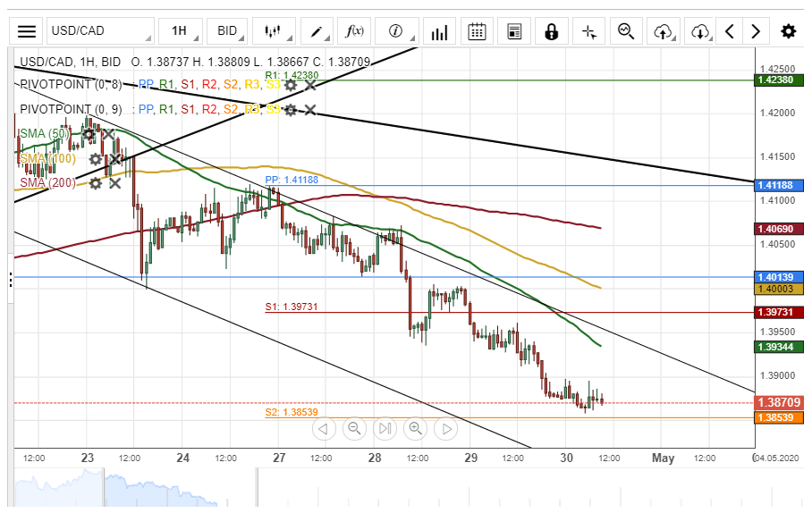Click the R1 1.42380 price tag

point(779,80)
